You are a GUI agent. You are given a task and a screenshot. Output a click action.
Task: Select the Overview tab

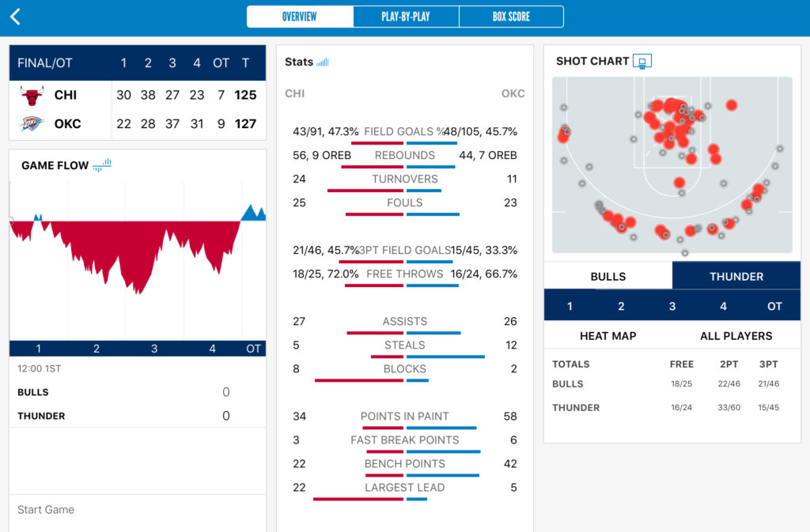(x=300, y=17)
